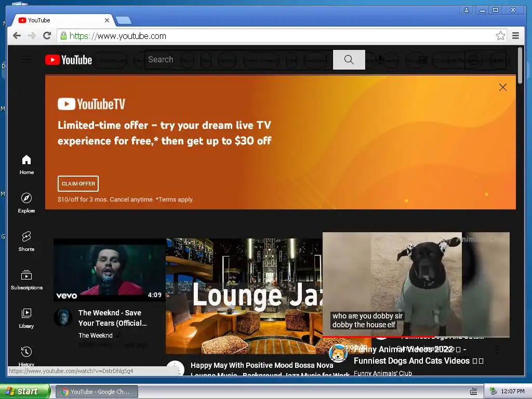Visit The Weeknd channel name link

tap(96, 336)
